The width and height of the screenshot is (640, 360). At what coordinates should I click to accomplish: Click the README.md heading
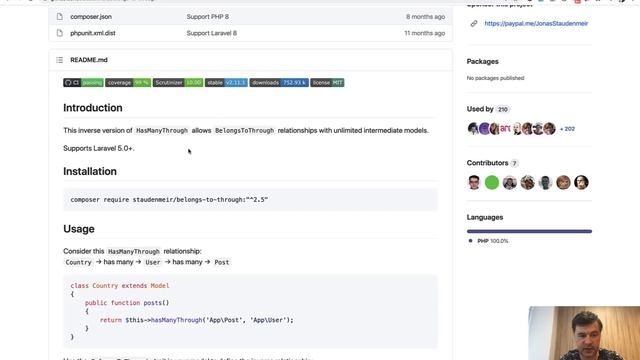(x=89, y=60)
